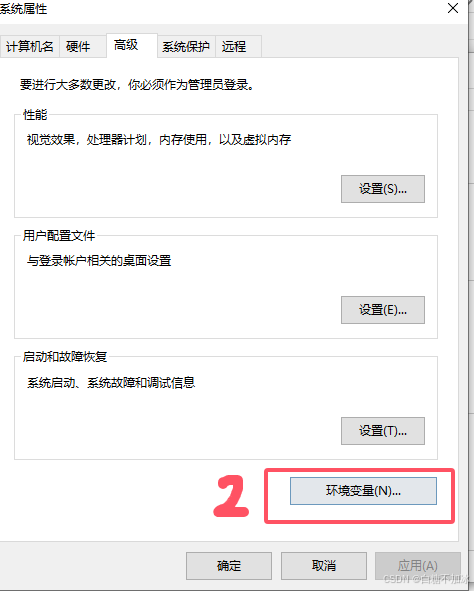This screenshot has width=474, height=591.
Task: Switch to the 计算机名 tab
Action: pyautogui.click(x=29, y=47)
